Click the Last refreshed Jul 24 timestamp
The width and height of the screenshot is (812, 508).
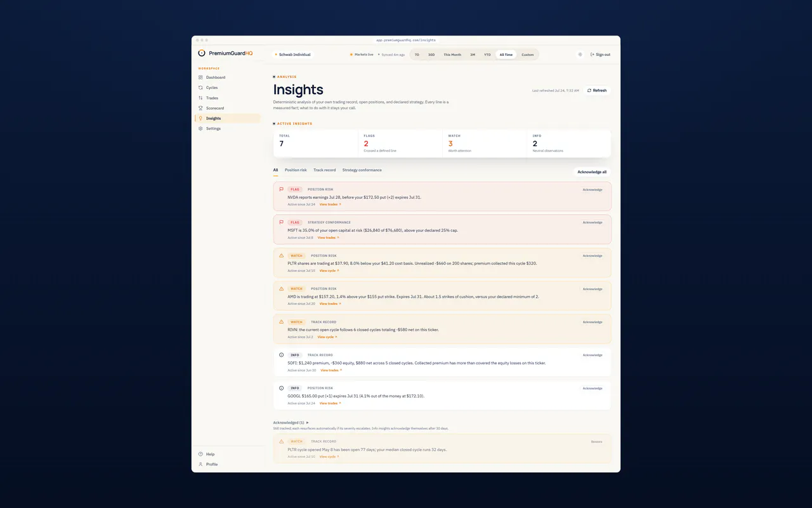(556, 91)
